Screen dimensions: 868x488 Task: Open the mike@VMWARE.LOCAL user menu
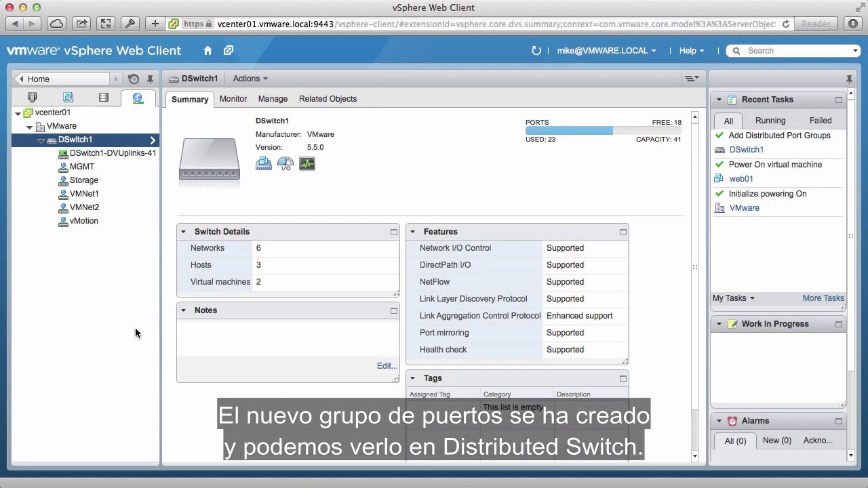(606, 51)
